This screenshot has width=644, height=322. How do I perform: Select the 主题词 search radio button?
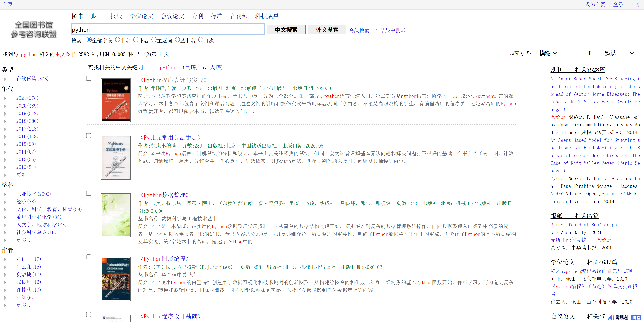point(154,40)
